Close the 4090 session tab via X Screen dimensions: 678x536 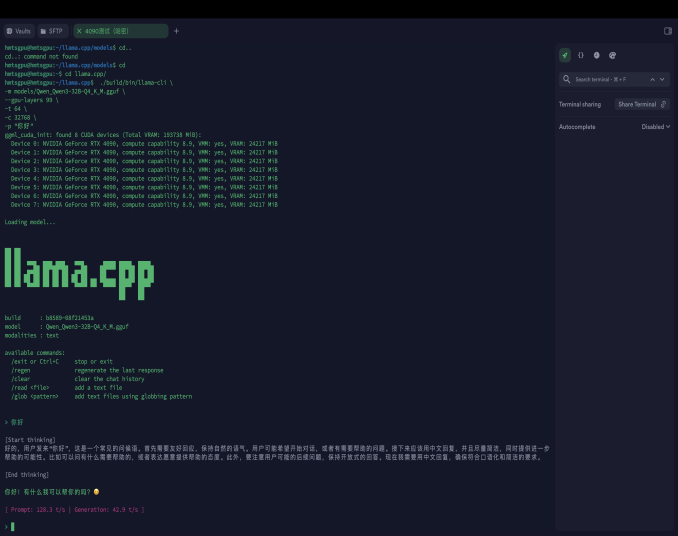coord(79,31)
